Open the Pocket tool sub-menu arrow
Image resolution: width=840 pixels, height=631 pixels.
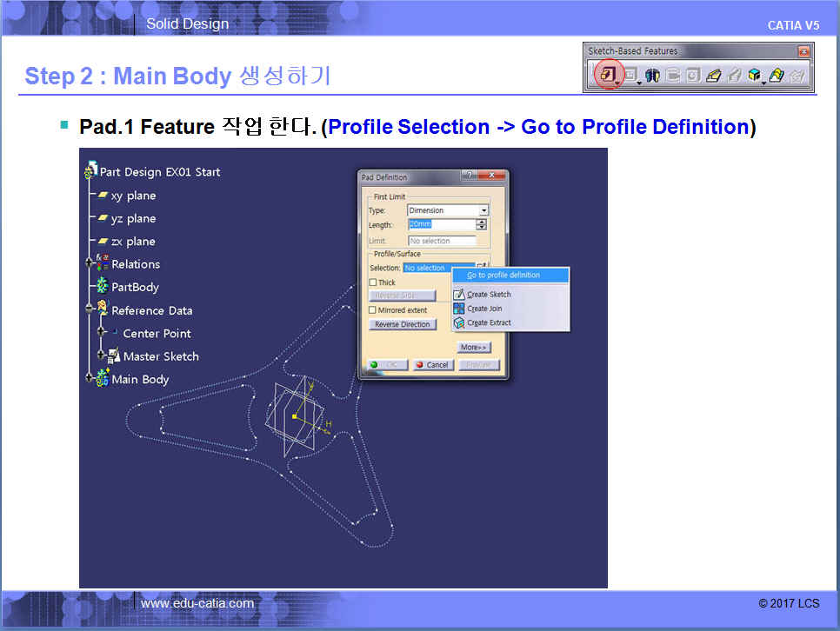[x=639, y=83]
